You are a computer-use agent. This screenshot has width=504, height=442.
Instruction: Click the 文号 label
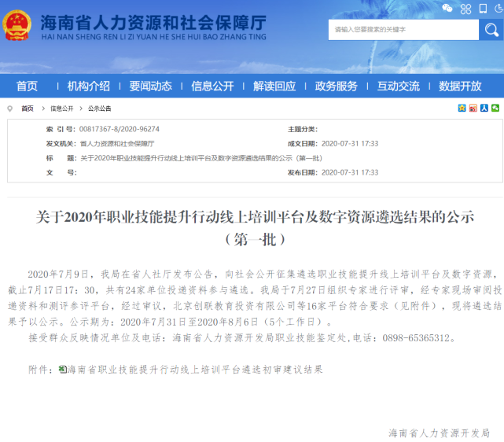[x=61, y=172]
